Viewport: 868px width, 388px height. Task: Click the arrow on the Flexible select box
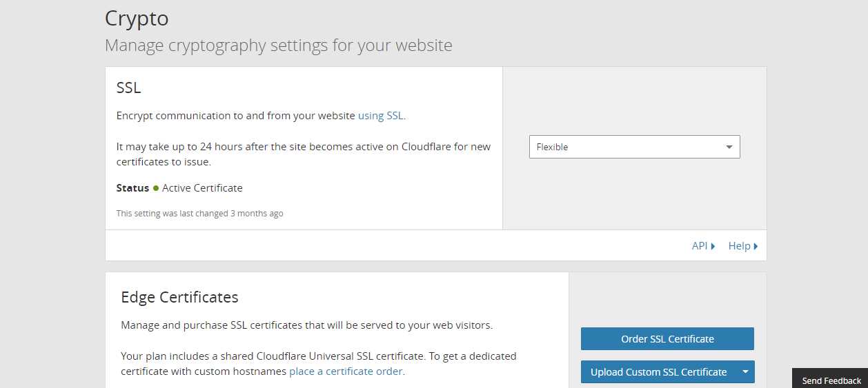(729, 147)
